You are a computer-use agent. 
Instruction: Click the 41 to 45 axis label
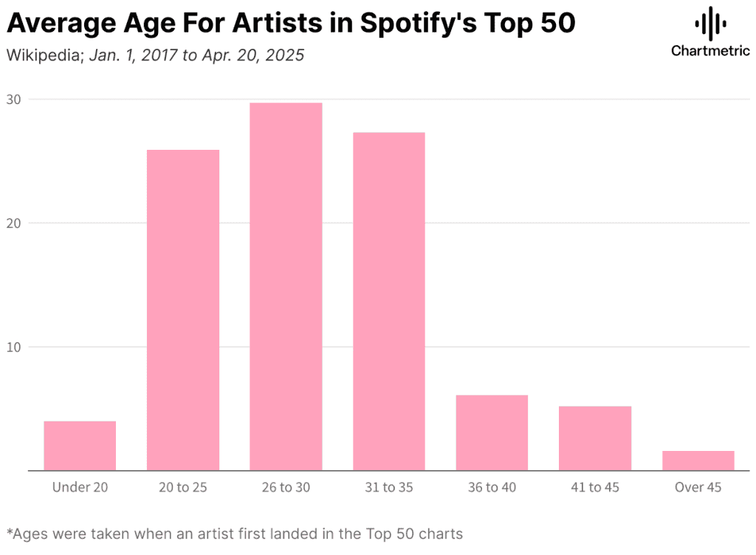click(x=595, y=487)
